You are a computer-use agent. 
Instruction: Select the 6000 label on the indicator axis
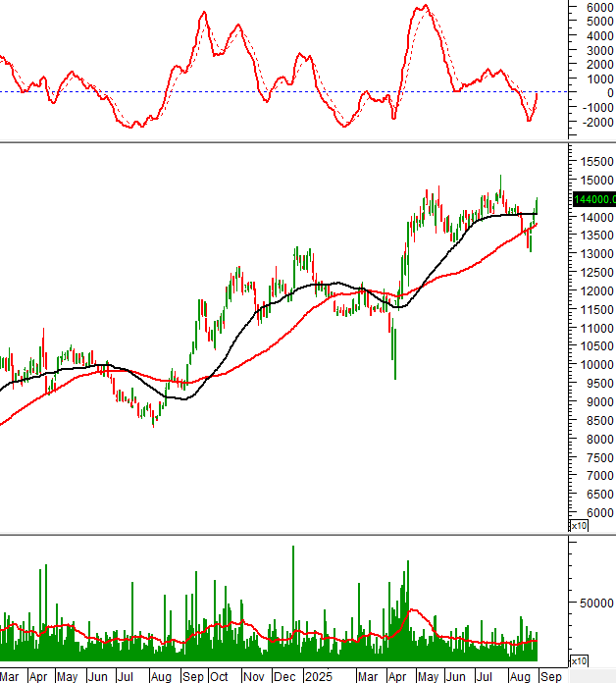tap(600, 8)
